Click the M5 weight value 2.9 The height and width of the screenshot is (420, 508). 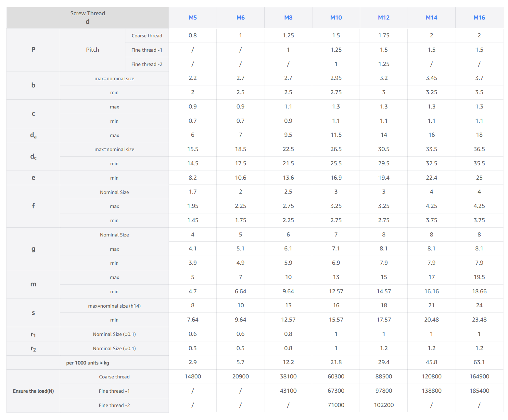click(x=193, y=362)
